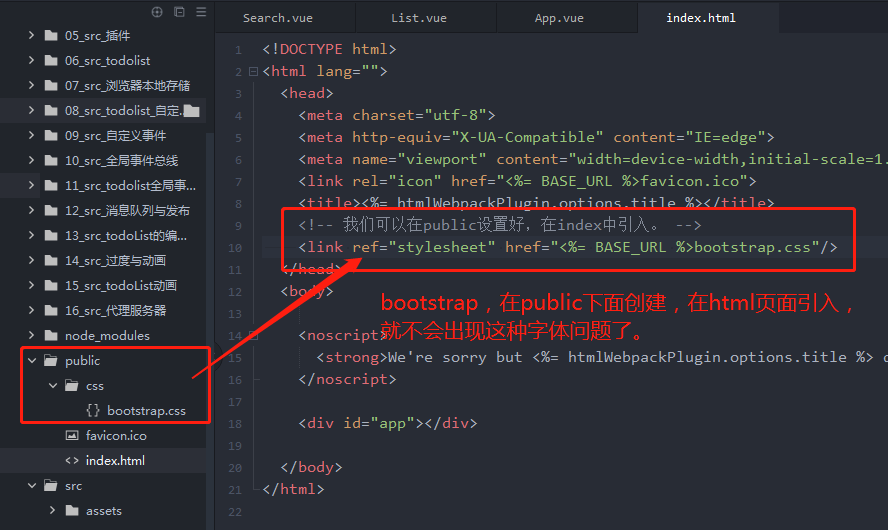
Task: Select 16_src_代理服务器 folder name
Action: click(x=116, y=310)
